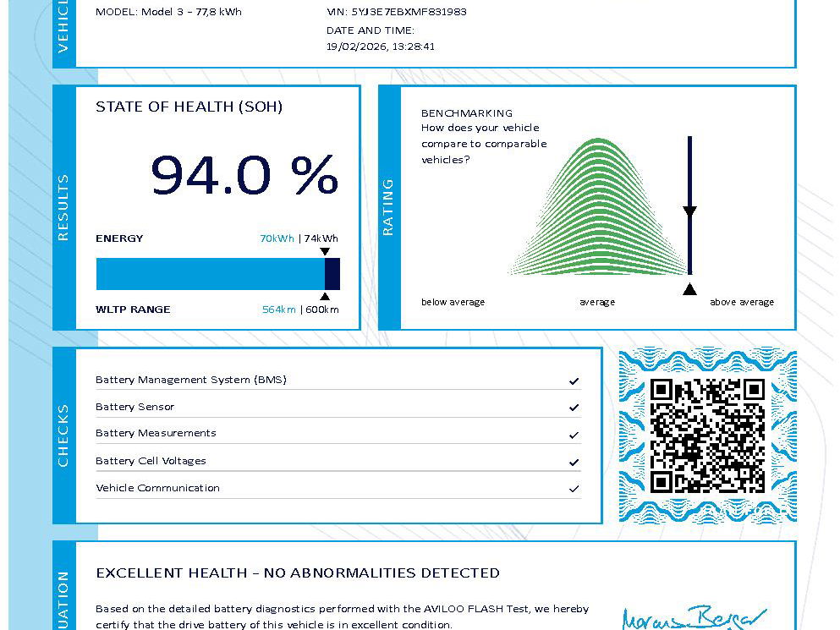Click the dark navy end of energy bar
The width and height of the screenshot is (840, 630).
[x=332, y=274]
